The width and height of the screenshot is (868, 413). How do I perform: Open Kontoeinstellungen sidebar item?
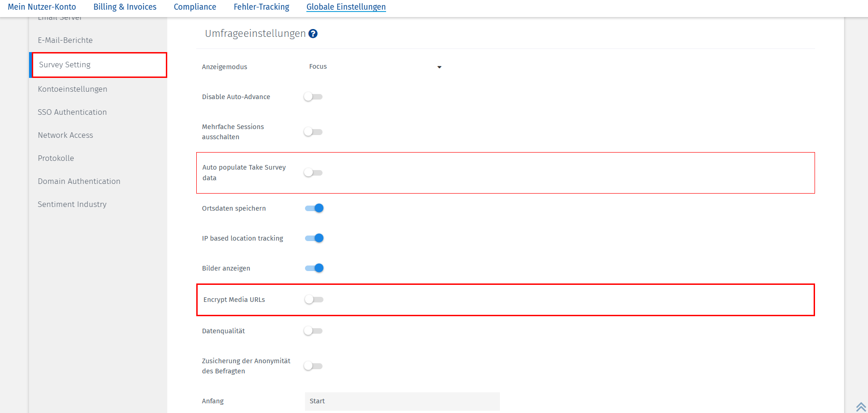[72, 89]
